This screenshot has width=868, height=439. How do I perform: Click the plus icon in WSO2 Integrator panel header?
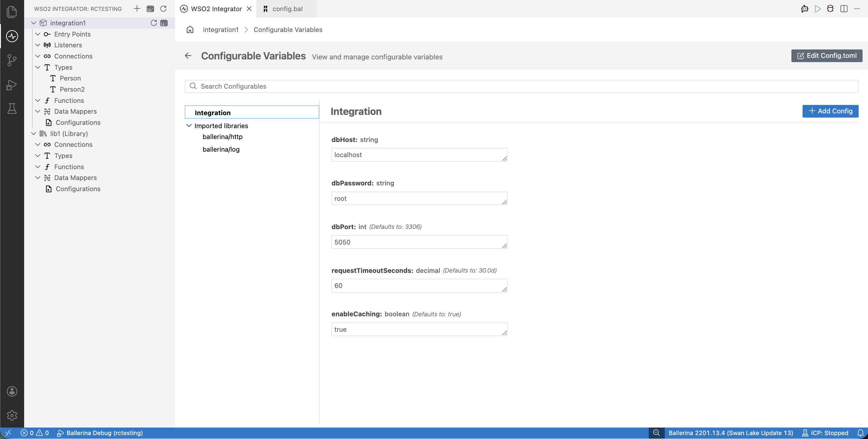pos(137,8)
